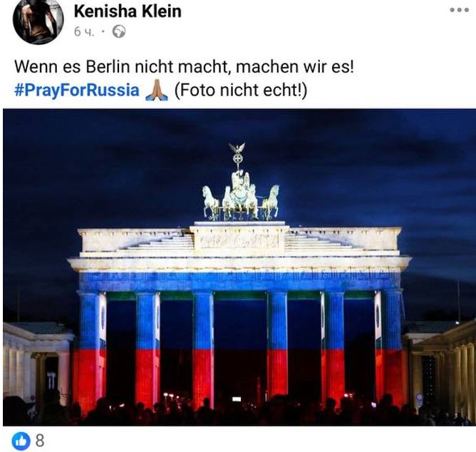Open the three-dot post options menu

coord(460,10)
